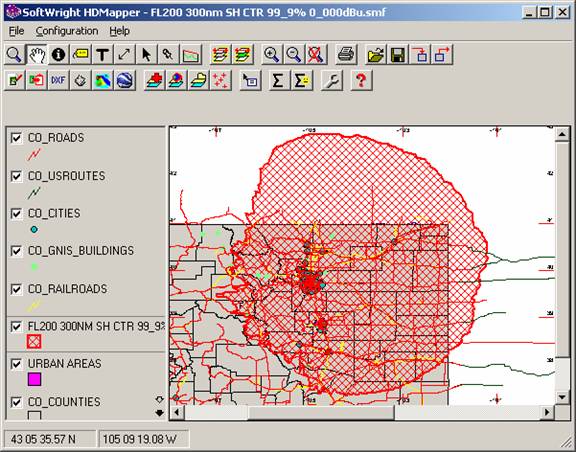Click the green checkmark form icon
This screenshot has width=576, height=452.
(14, 80)
